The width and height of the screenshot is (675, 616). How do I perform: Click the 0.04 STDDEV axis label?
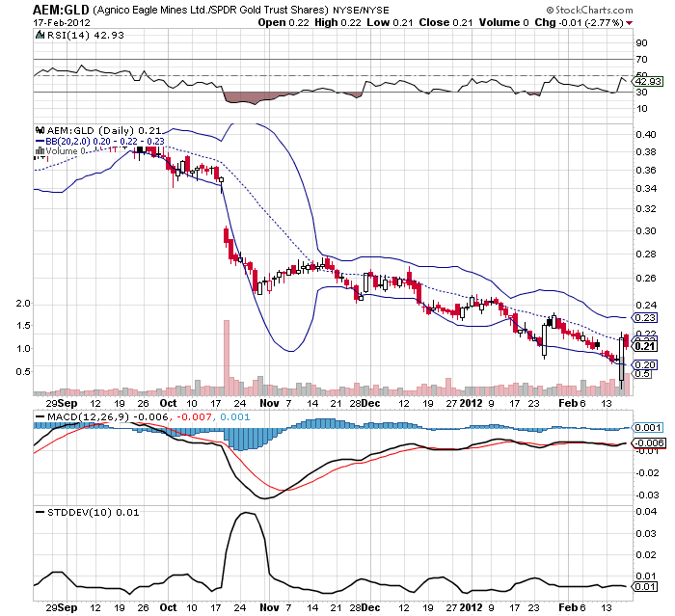[646, 512]
